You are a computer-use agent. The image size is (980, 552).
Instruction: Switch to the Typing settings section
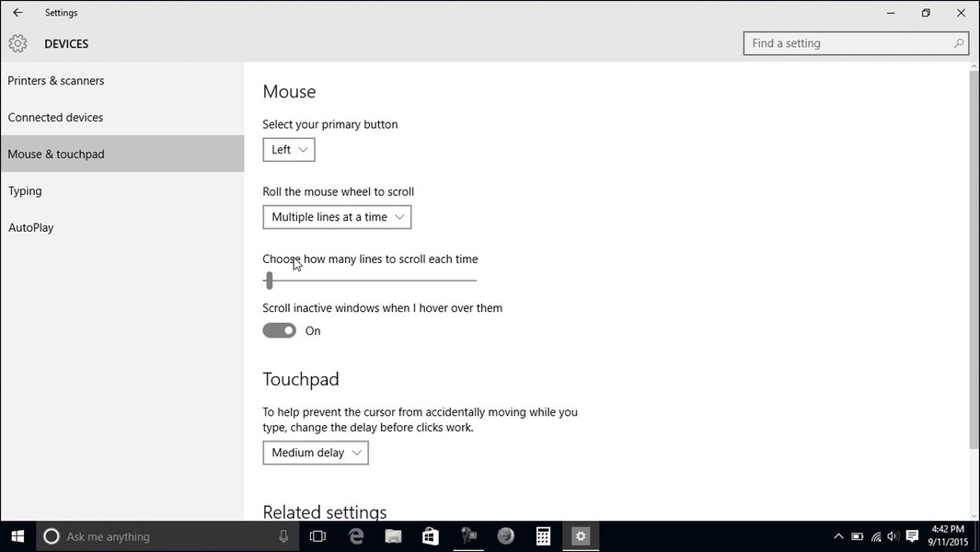point(25,190)
